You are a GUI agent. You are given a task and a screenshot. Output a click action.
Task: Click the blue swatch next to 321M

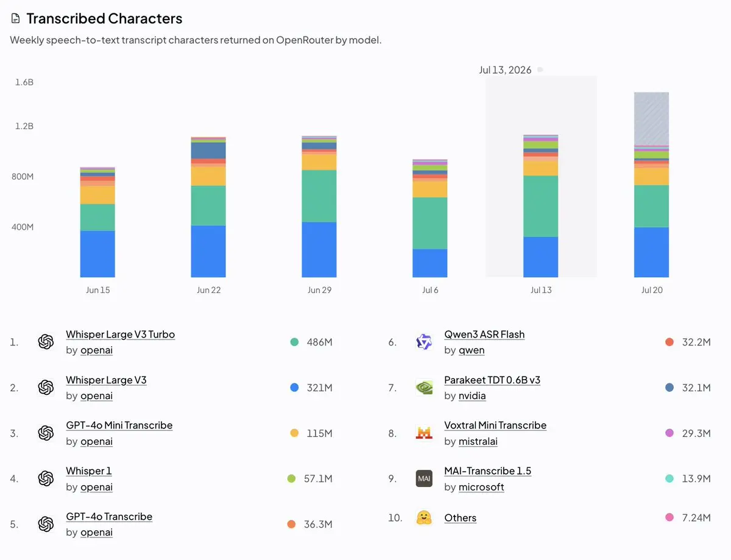tap(295, 388)
